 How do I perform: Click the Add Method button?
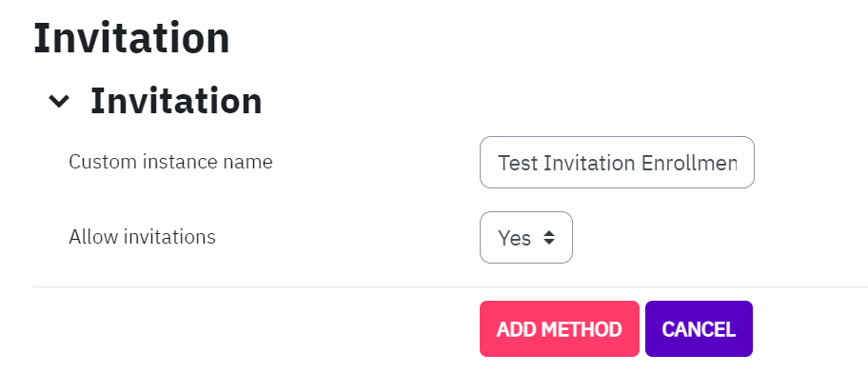click(559, 328)
